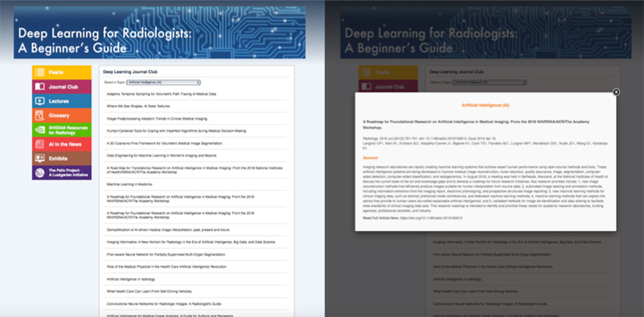Click the left 'Deep Learning for Radiologists' banner
The width and height of the screenshot is (644, 317).
[159, 32]
